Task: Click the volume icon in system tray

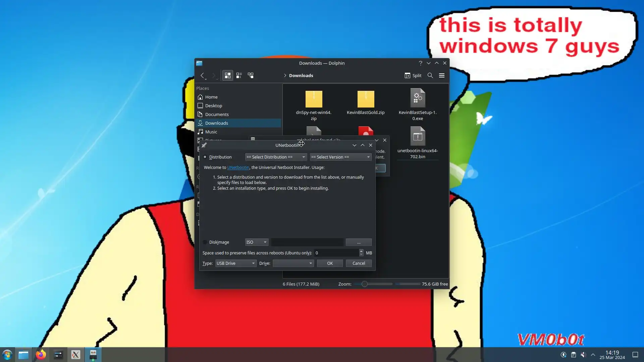Action: point(583,355)
